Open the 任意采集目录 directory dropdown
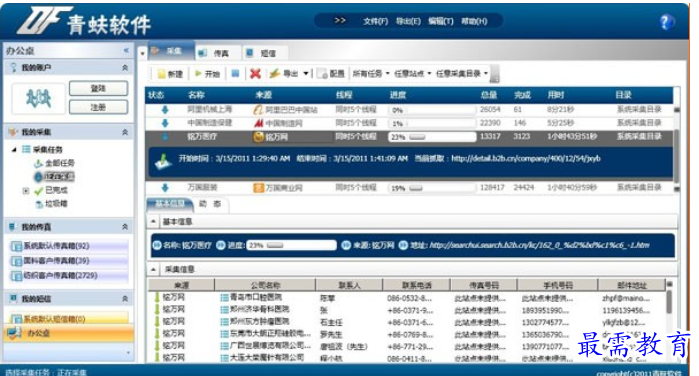The width and height of the screenshot is (699, 376). coord(462,74)
